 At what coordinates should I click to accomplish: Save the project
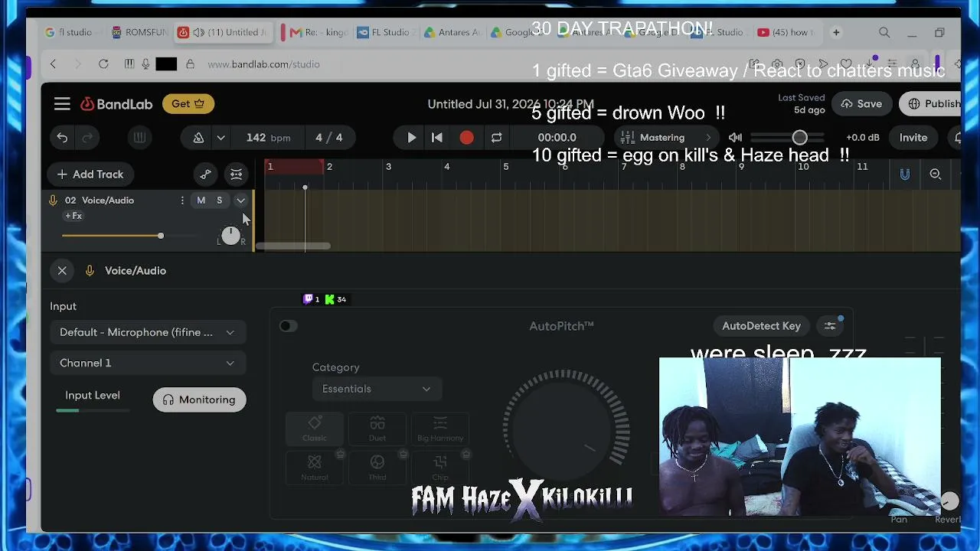[x=861, y=104]
